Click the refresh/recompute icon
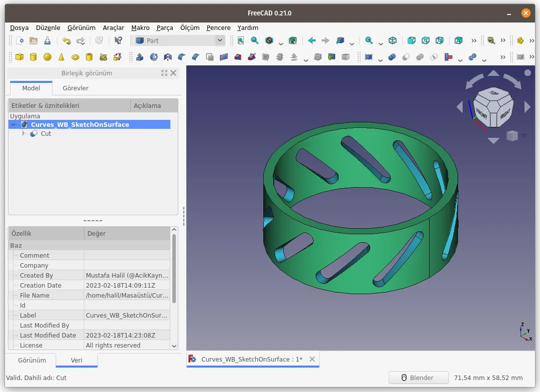The height and width of the screenshot is (392, 540). tap(99, 40)
